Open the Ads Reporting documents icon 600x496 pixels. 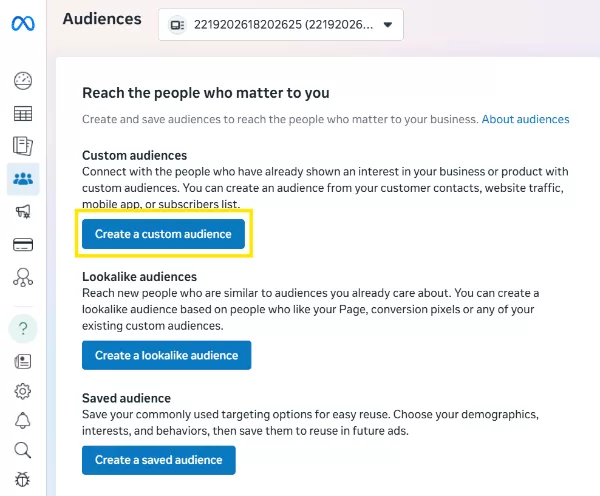pos(23,146)
